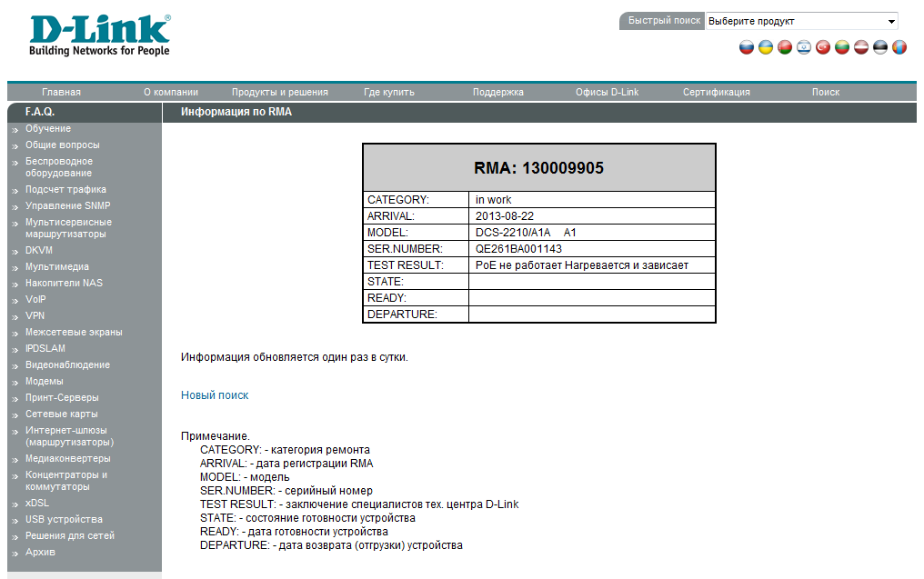Open the VoIP sidebar link

(x=35, y=299)
